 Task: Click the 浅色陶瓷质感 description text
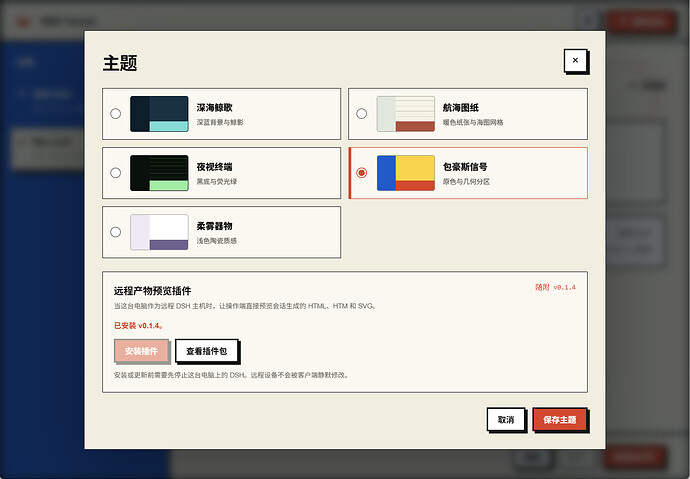coord(217,241)
